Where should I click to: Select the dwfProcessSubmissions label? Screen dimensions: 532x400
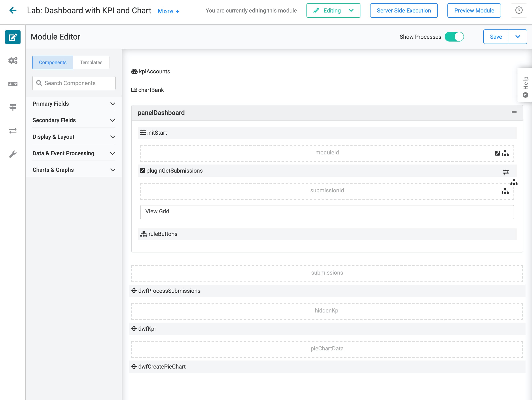[169, 291]
